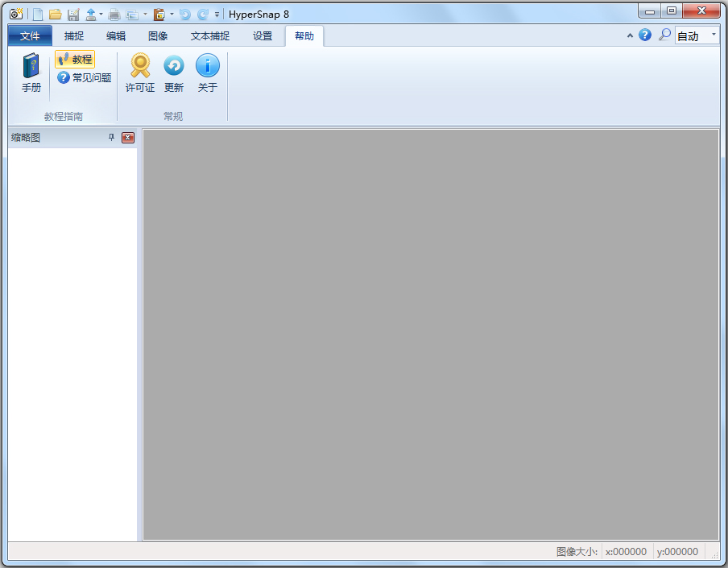
Task: Switch to the 捕捉 capture tab
Action: click(x=74, y=35)
